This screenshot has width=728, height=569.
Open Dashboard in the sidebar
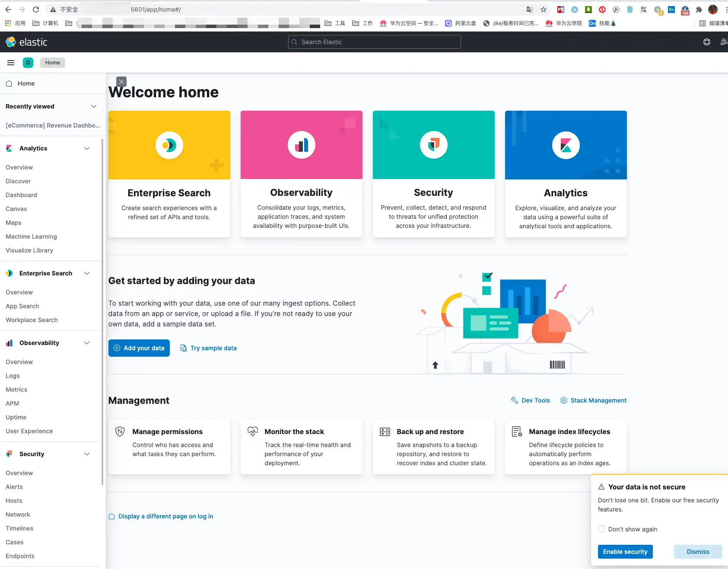21,195
